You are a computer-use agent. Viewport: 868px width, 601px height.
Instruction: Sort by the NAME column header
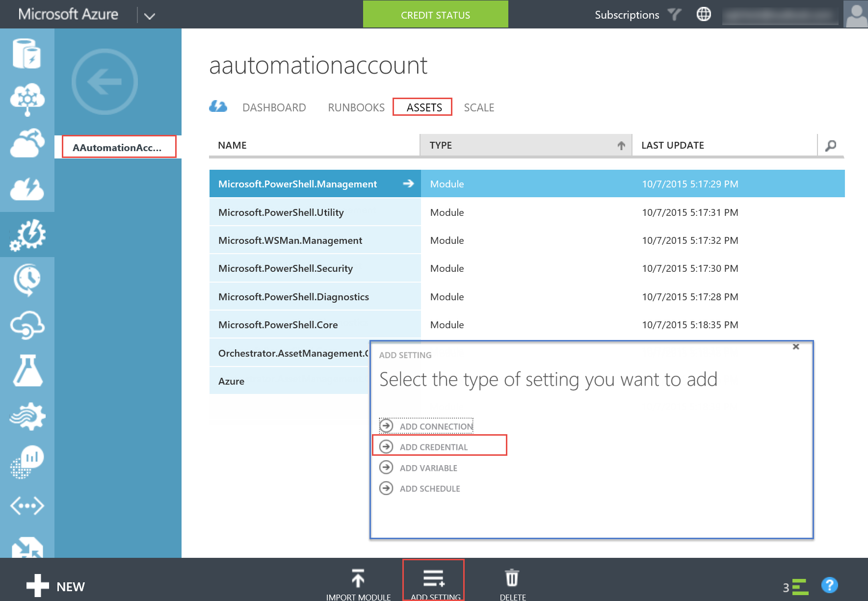(315, 145)
